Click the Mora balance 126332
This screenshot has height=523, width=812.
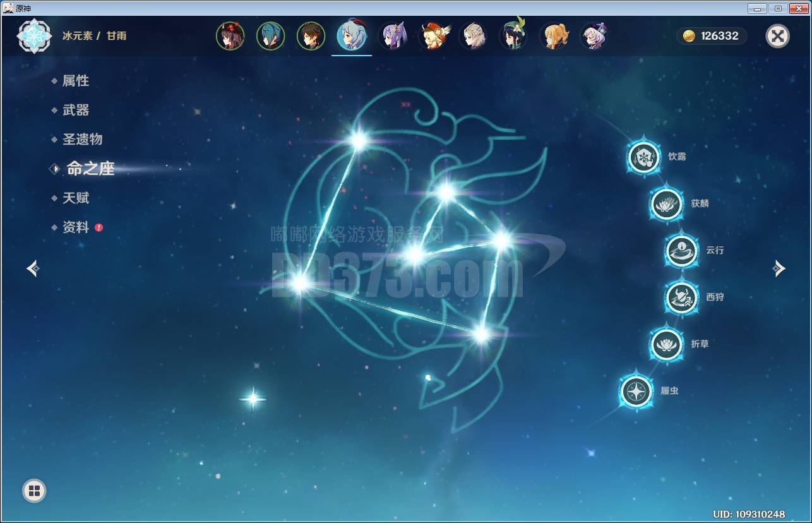[712, 36]
